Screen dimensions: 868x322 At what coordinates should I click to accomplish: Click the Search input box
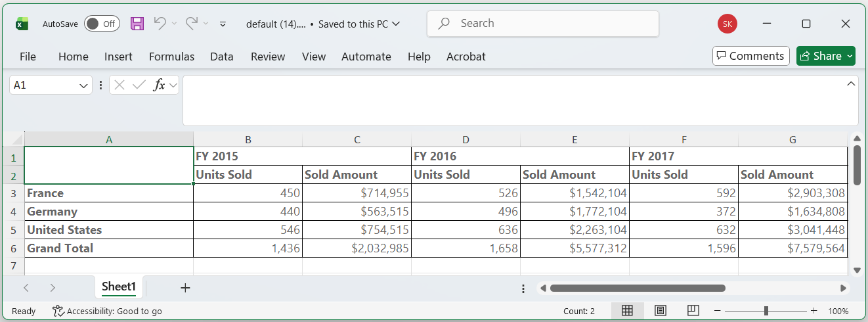pos(543,24)
